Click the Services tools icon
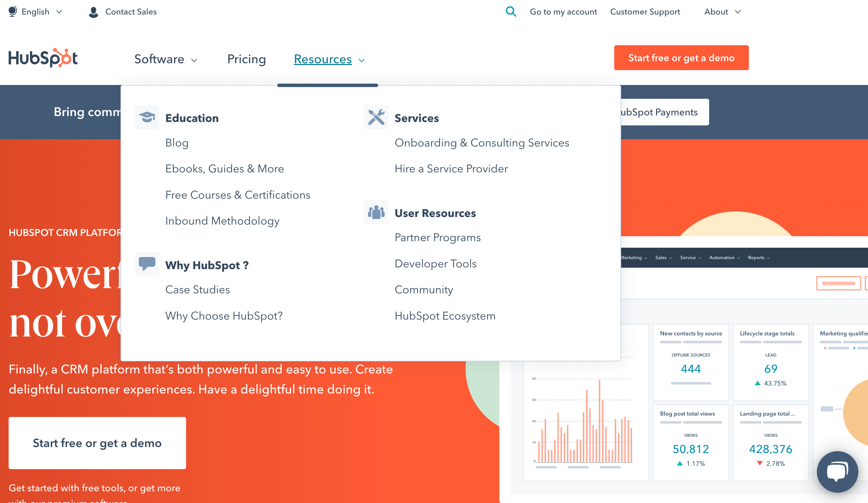This screenshot has height=503, width=868. point(376,117)
